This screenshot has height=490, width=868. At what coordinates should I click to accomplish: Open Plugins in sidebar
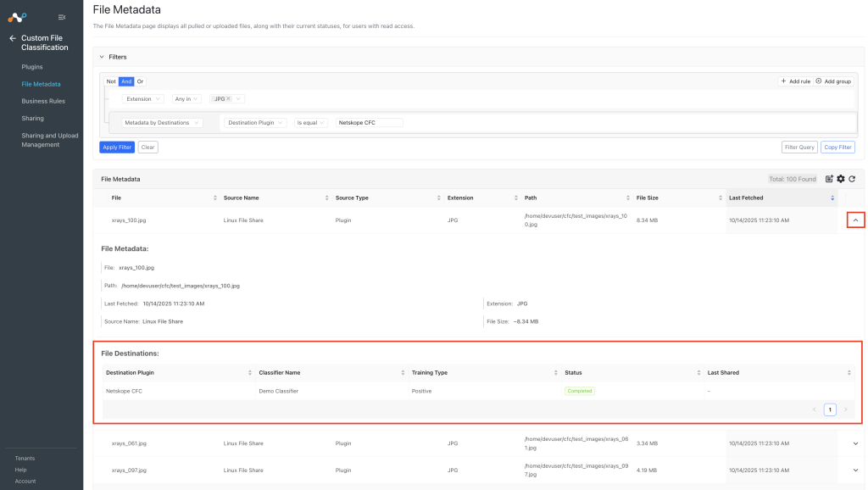(32, 67)
